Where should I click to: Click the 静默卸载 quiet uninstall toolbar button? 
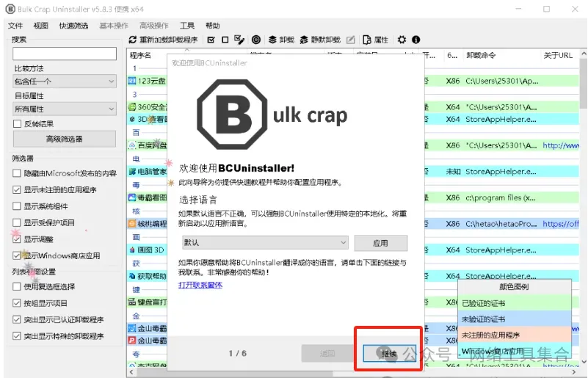point(320,40)
